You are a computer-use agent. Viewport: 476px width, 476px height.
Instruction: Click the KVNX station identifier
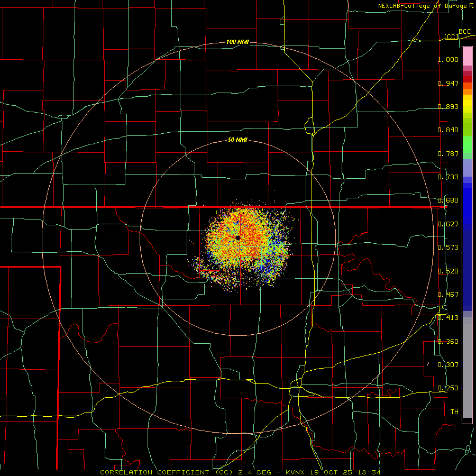295,472
